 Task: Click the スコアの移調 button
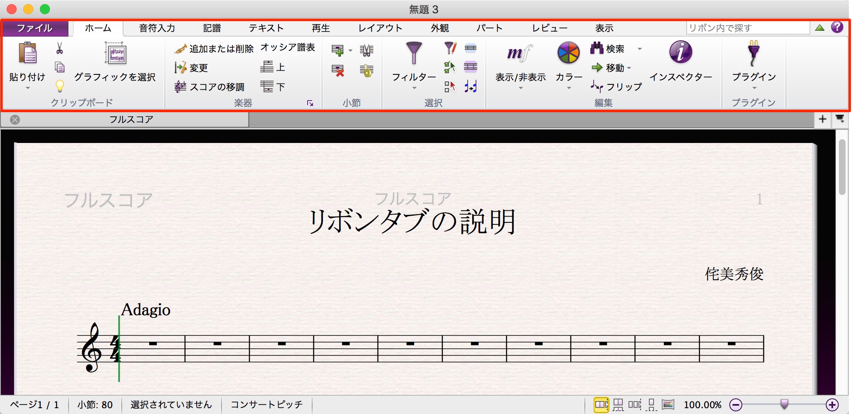coord(210,86)
